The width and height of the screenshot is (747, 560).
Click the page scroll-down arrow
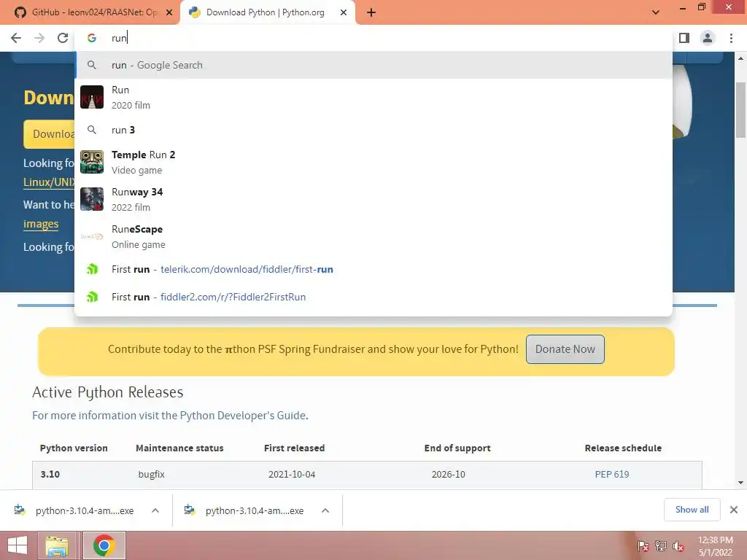pos(741,483)
